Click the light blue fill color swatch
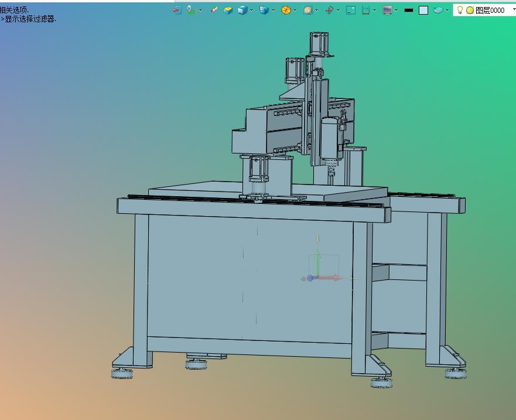 coord(423,11)
